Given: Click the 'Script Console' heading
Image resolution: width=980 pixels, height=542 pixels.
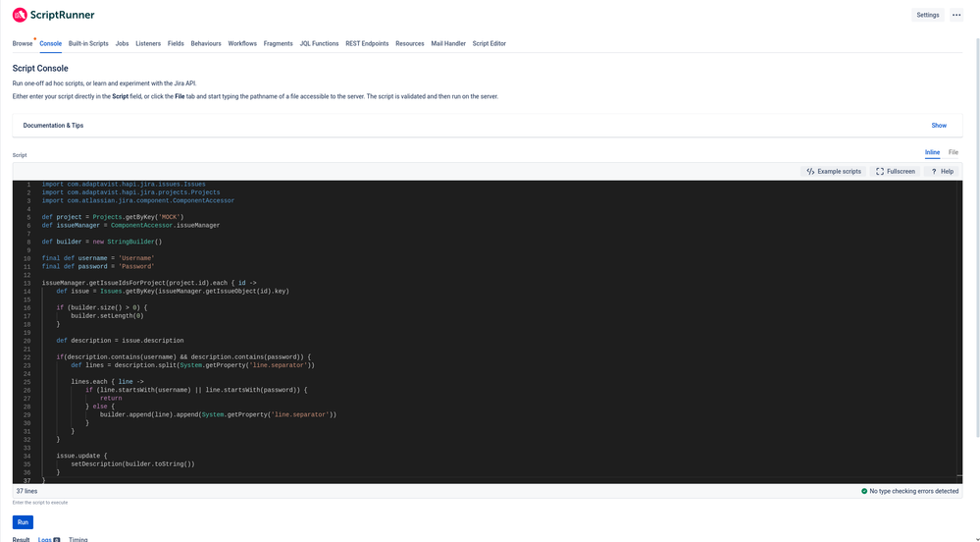Looking at the screenshot, I should point(40,68).
